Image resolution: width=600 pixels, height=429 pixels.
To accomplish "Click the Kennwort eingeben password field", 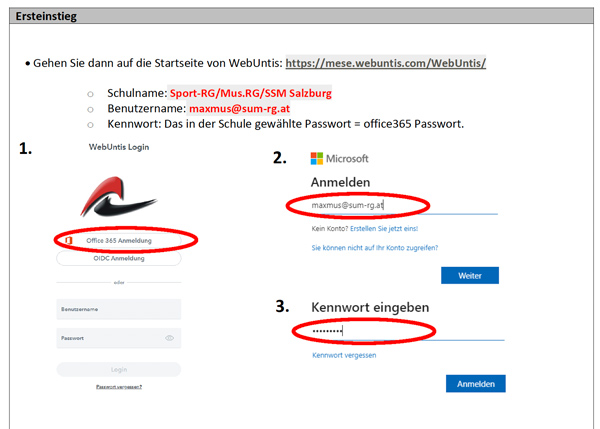I will [x=408, y=331].
